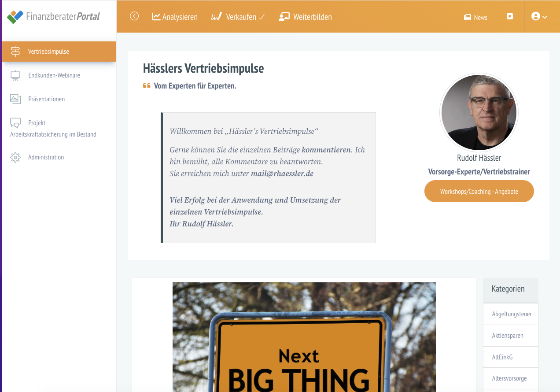Click the Verkaufen handwriting icon
The image size is (560, 392).
tap(216, 17)
